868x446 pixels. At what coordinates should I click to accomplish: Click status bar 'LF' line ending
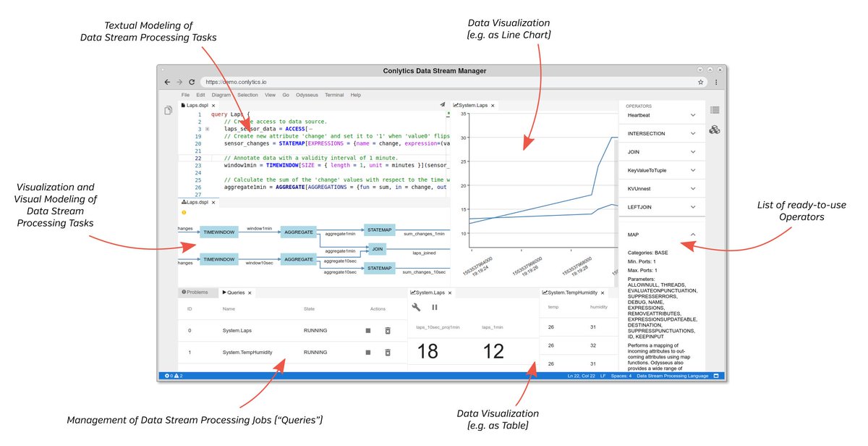pos(603,376)
